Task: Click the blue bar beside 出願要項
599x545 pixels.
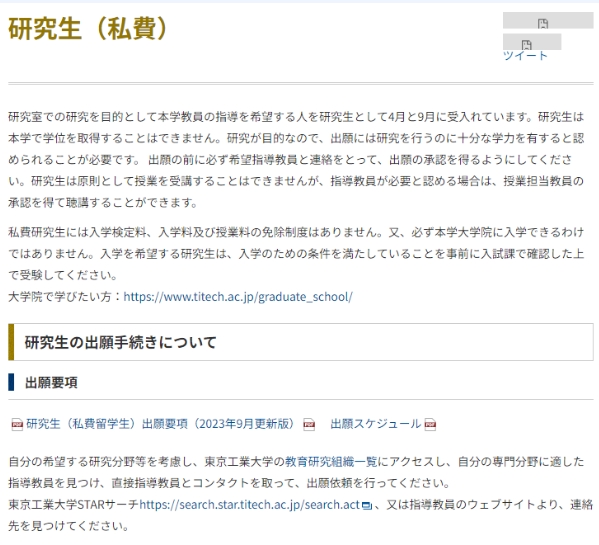Action: (11, 382)
